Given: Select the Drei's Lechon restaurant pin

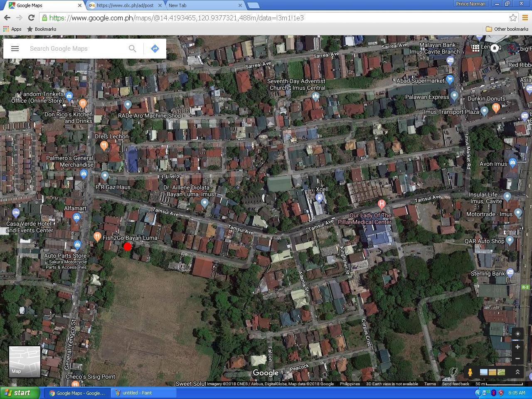Looking at the screenshot, I should pyautogui.click(x=104, y=145).
